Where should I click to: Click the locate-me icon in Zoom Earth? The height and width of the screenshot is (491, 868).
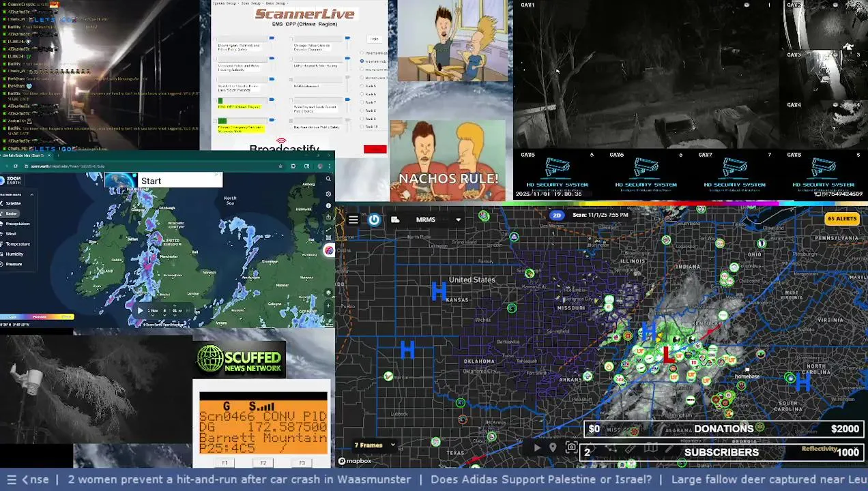tap(328, 293)
